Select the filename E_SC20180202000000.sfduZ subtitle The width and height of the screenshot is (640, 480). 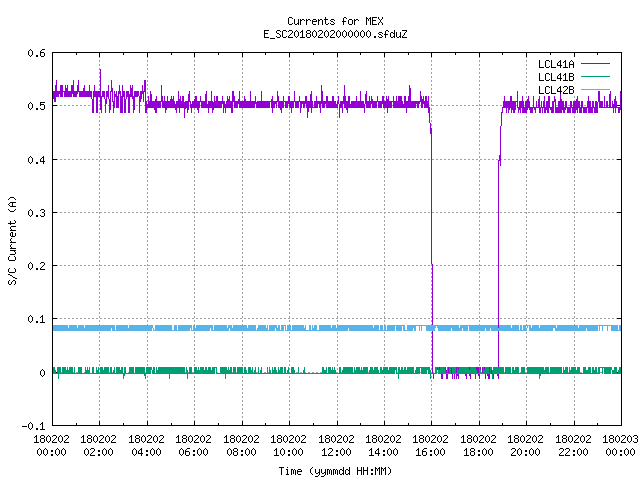click(x=335, y=34)
